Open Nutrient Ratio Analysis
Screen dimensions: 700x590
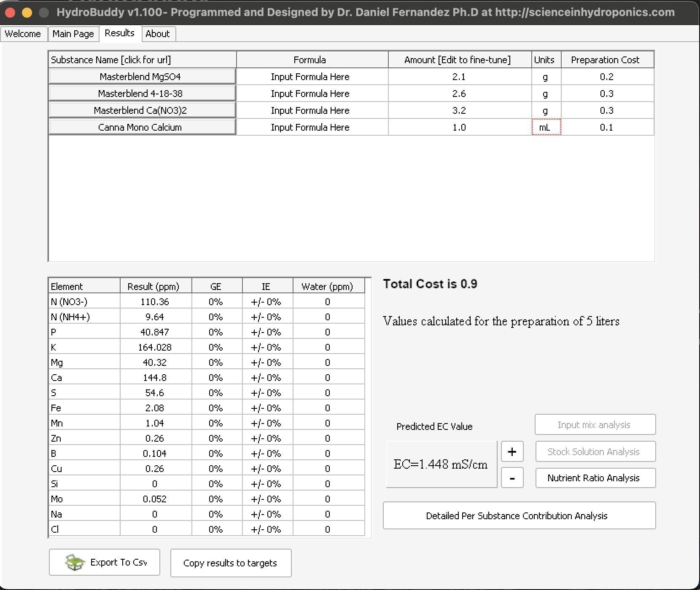pyautogui.click(x=595, y=478)
